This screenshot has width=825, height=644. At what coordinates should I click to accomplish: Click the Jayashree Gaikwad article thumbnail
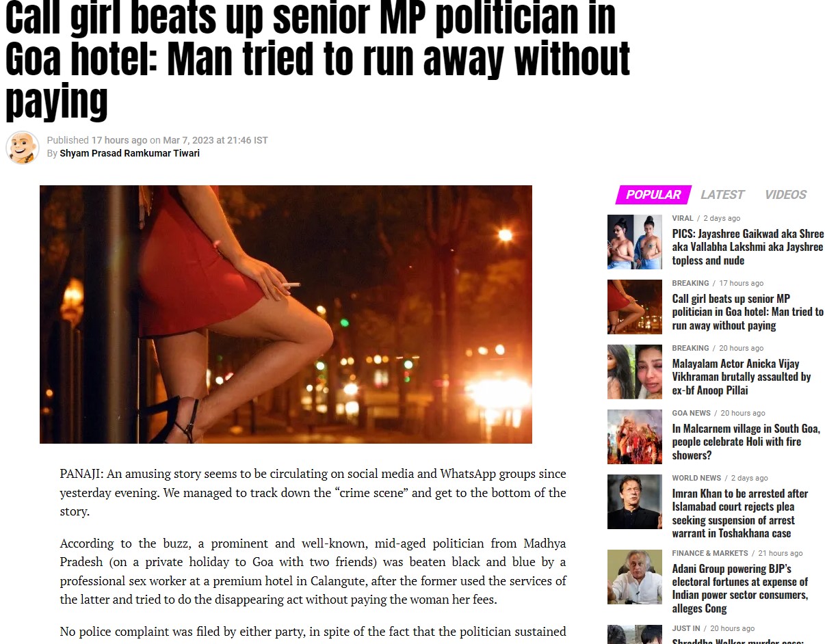(635, 242)
